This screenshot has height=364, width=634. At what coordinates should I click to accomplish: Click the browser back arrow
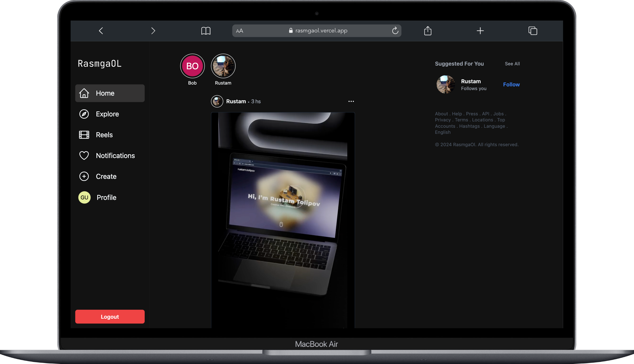click(x=101, y=31)
